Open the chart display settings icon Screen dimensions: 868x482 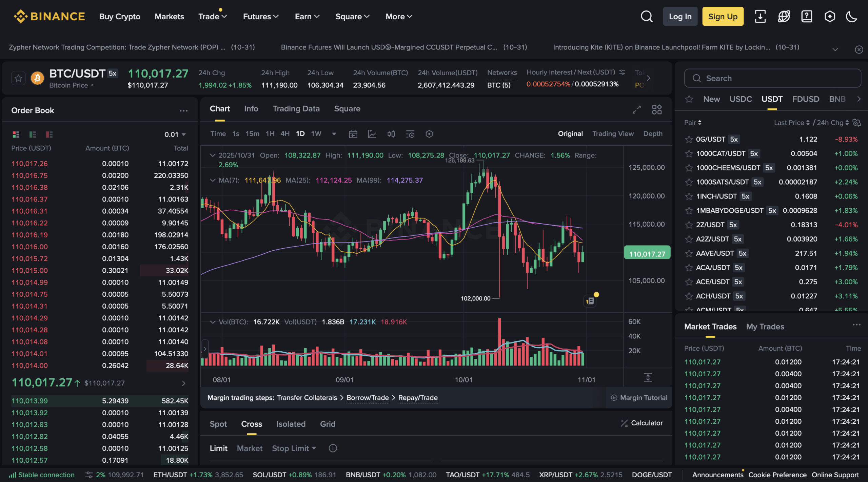click(x=410, y=134)
